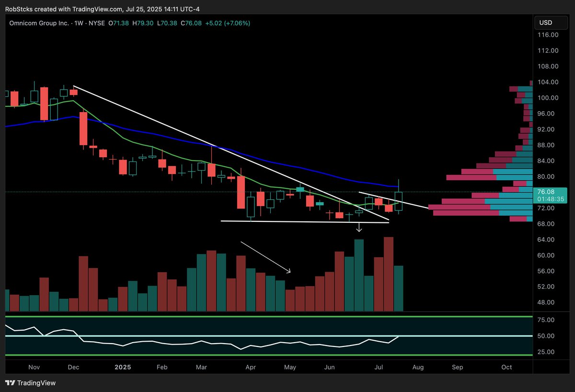Click the 100.00 price axis label

[x=549, y=98]
